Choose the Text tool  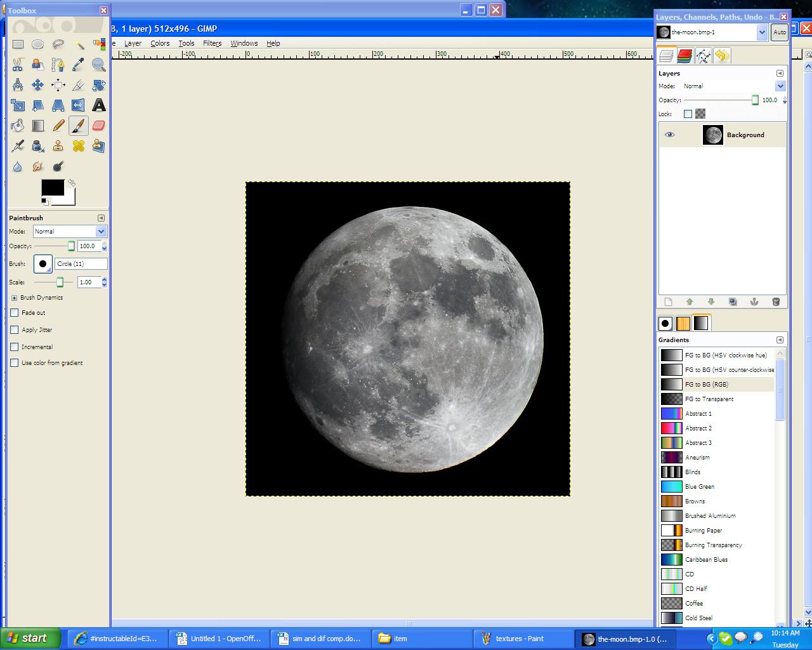(x=98, y=105)
